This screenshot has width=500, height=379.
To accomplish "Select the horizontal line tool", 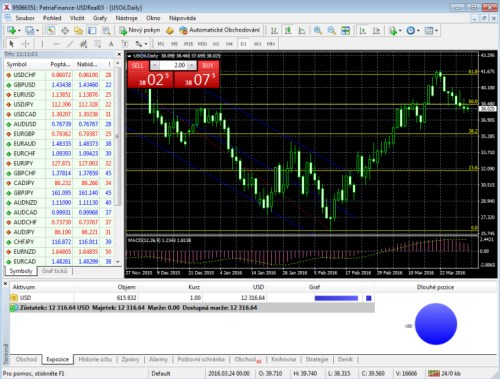I will (x=56, y=44).
